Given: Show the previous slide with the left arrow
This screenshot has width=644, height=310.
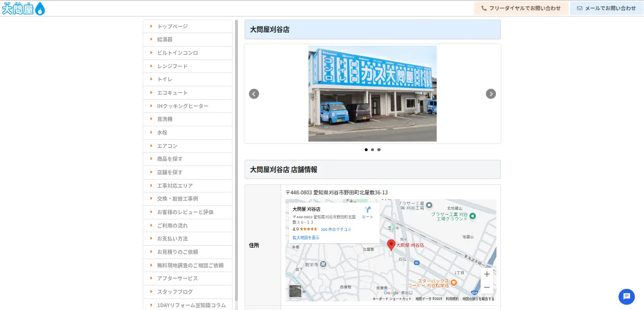Looking at the screenshot, I should click(254, 94).
